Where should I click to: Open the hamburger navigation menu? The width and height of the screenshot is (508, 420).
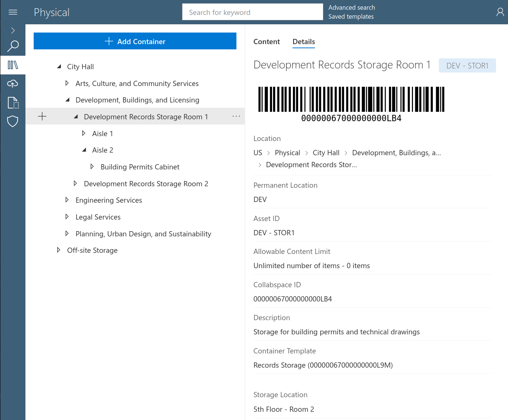click(13, 12)
